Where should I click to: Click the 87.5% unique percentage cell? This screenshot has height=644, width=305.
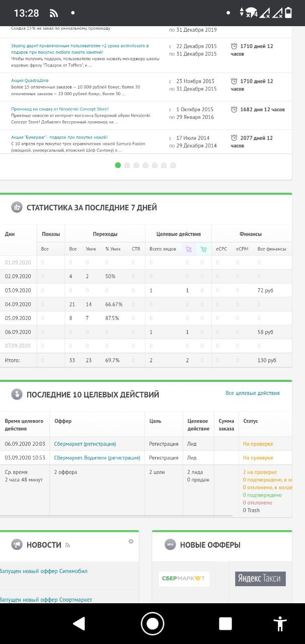click(x=112, y=318)
